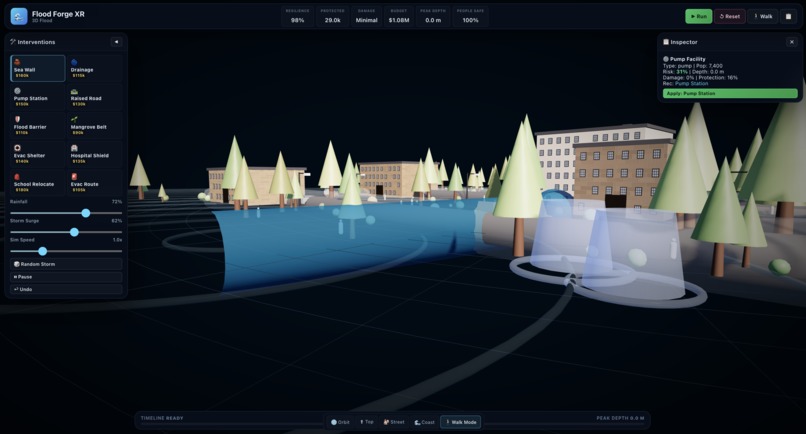Pause the simulation
Viewport: 806px width, 434px height.
(x=66, y=277)
